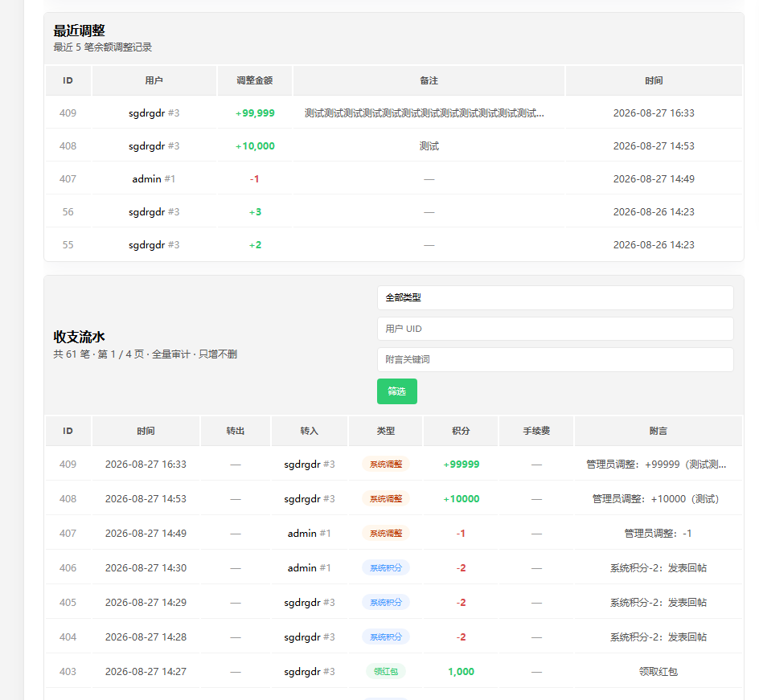Click ID 405 in the 收支流水 table
759x700 pixels.
(x=68, y=602)
